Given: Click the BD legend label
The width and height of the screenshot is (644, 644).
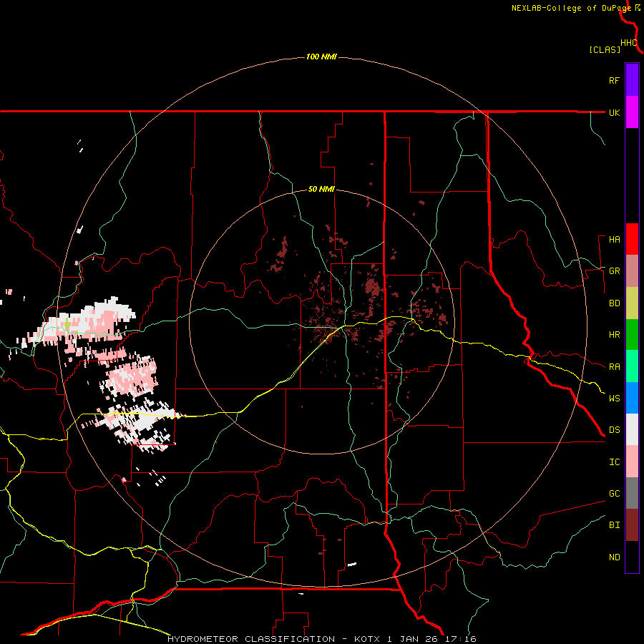Looking at the screenshot, I should tap(615, 303).
